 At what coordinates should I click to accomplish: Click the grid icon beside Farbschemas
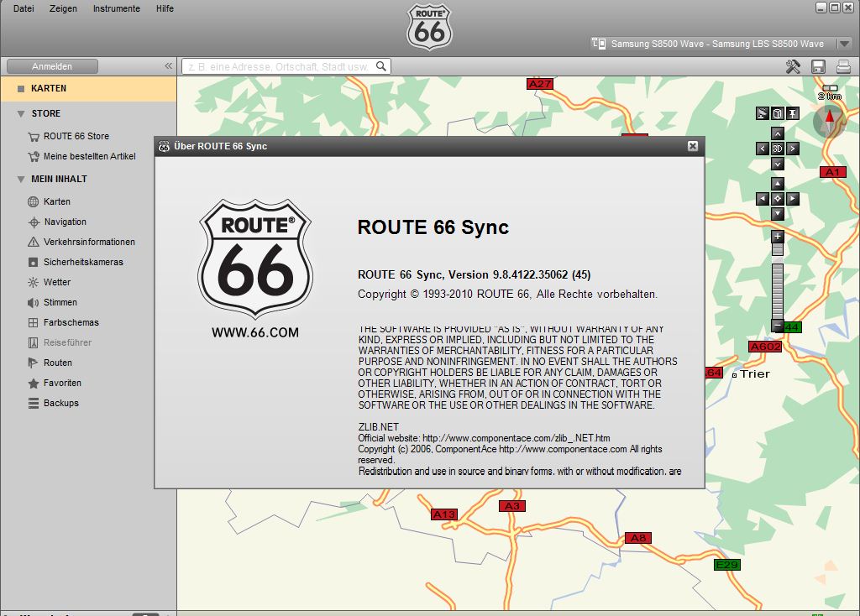pos(34,323)
